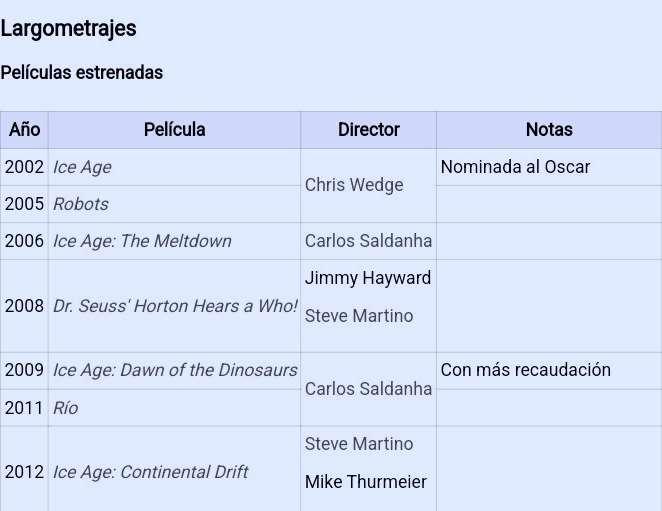Click the Largometrajes section heading

68,29
